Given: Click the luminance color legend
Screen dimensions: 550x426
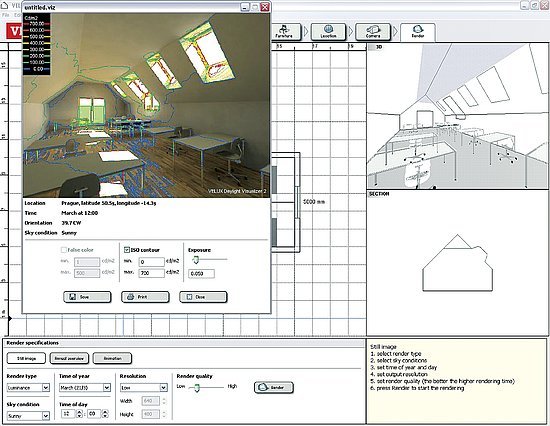Looking at the screenshot, I should pyautogui.click(x=36, y=45).
